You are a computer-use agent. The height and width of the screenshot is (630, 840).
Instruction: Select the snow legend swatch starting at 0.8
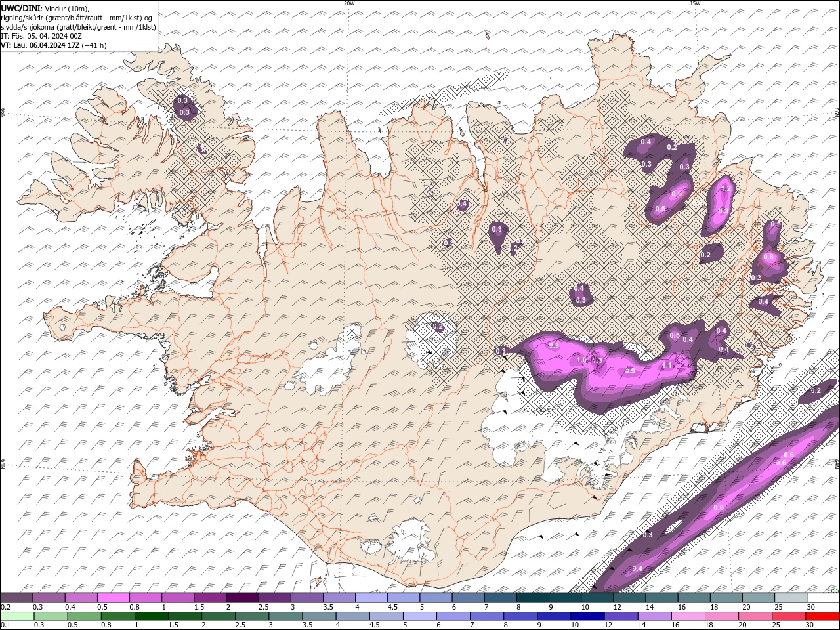coord(146,598)
